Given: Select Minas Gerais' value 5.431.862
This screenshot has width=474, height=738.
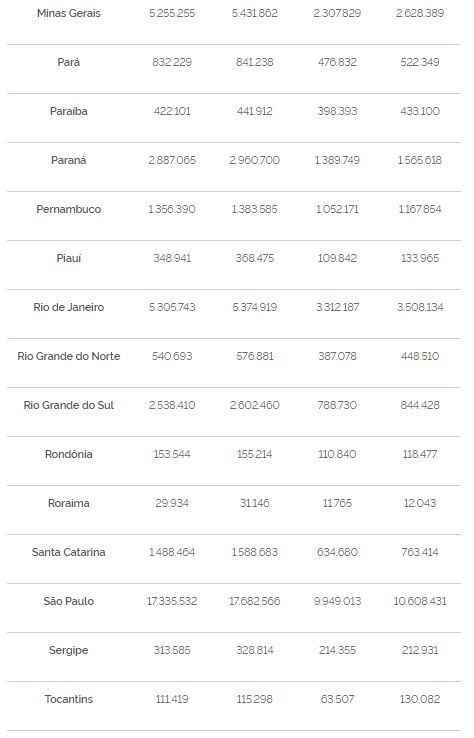Looking at the screenshot, I should [255, 13].
